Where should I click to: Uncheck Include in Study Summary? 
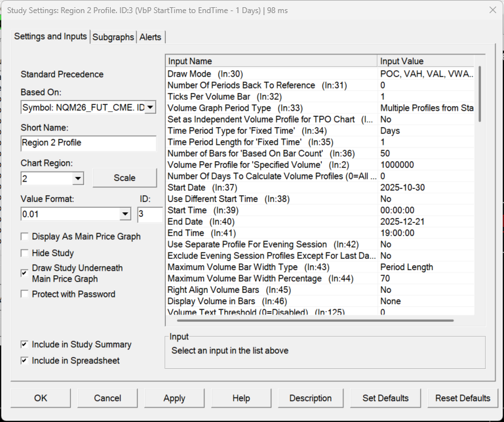[25, 345]
